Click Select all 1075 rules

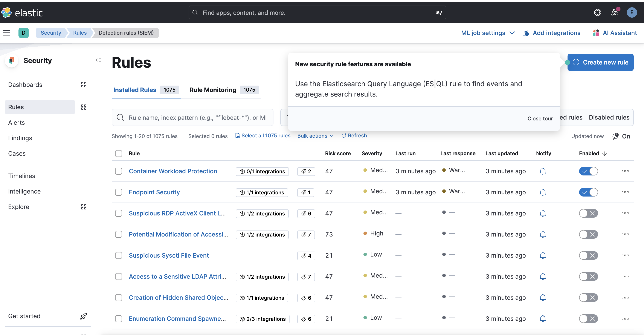262,136
